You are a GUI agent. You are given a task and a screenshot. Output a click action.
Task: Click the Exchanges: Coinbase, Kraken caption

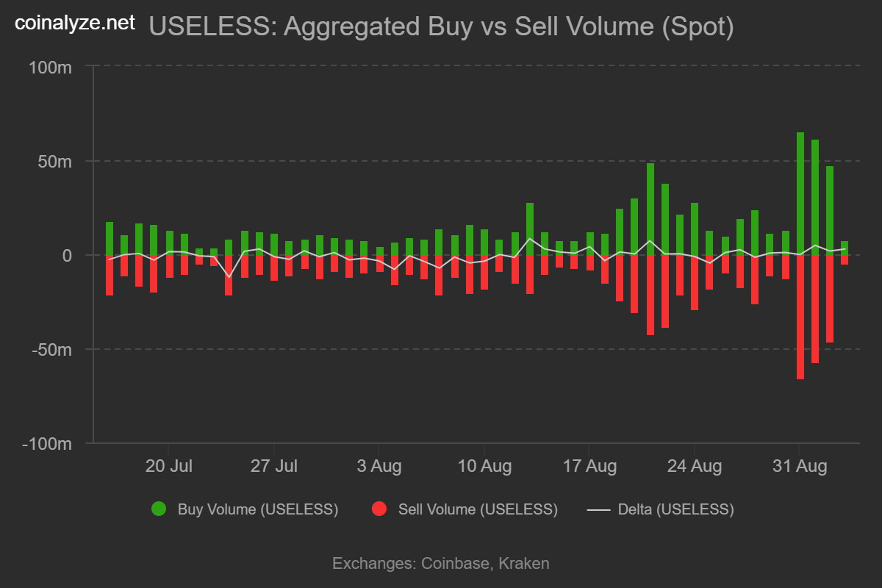[441, 564]
